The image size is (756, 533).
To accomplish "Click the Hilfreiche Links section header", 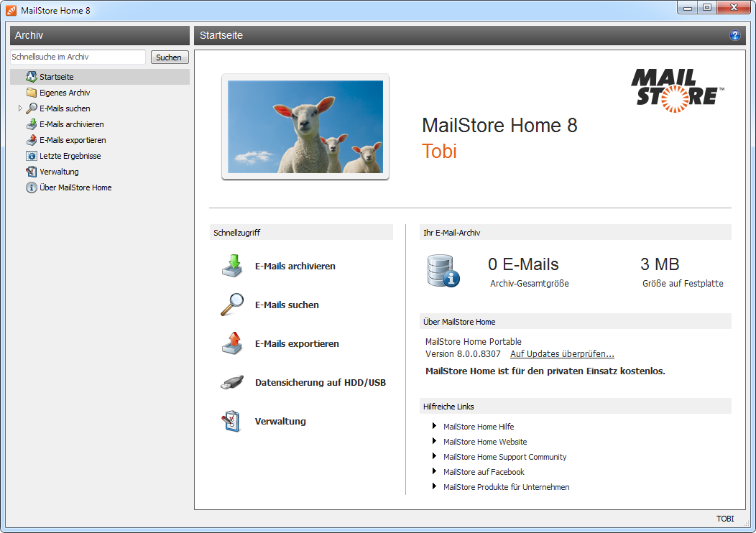I will (x=576, y=407).
